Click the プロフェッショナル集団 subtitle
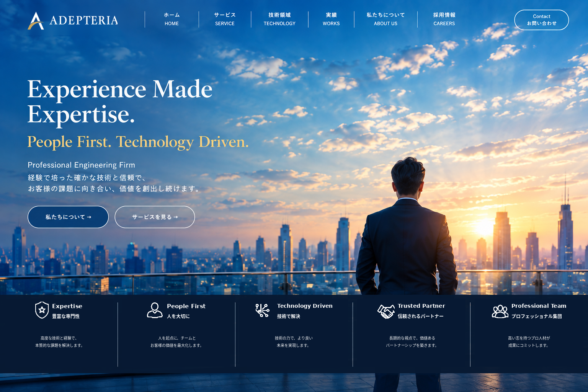The height and width of the screenshot is (392, 588). tap(537, 316)
